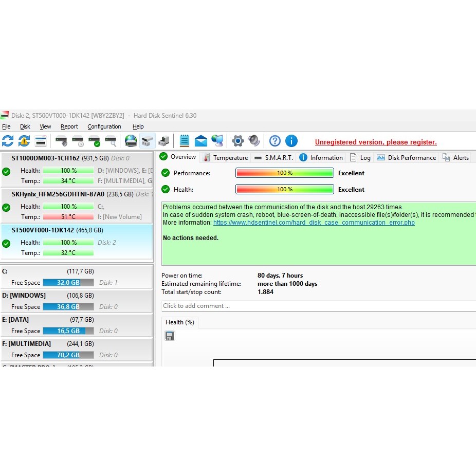Click the refresh with warning icon
Screen dimensions: 476x476
click(24, 141)
